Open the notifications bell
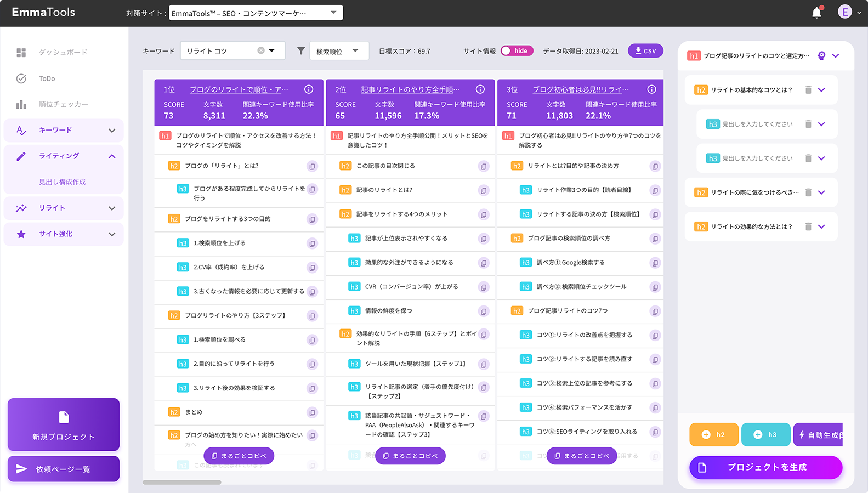This screenshot has height=493, width=868. (817, 12)
